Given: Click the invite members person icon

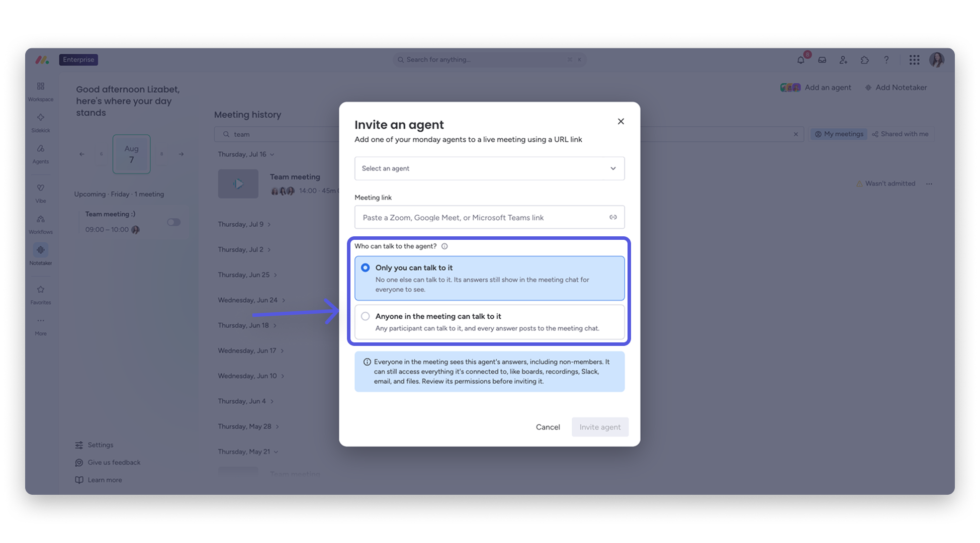Looking at the screenshot, I should coord(843,60).
